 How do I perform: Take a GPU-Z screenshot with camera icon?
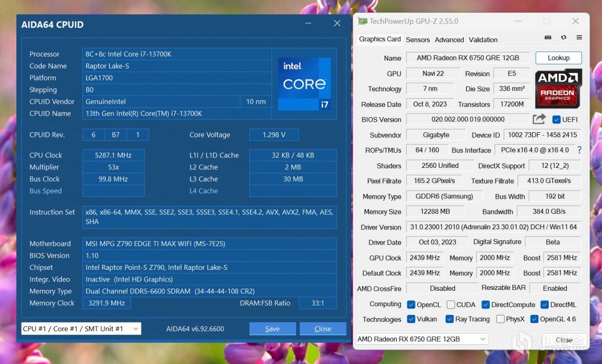[x=548, y=37]
